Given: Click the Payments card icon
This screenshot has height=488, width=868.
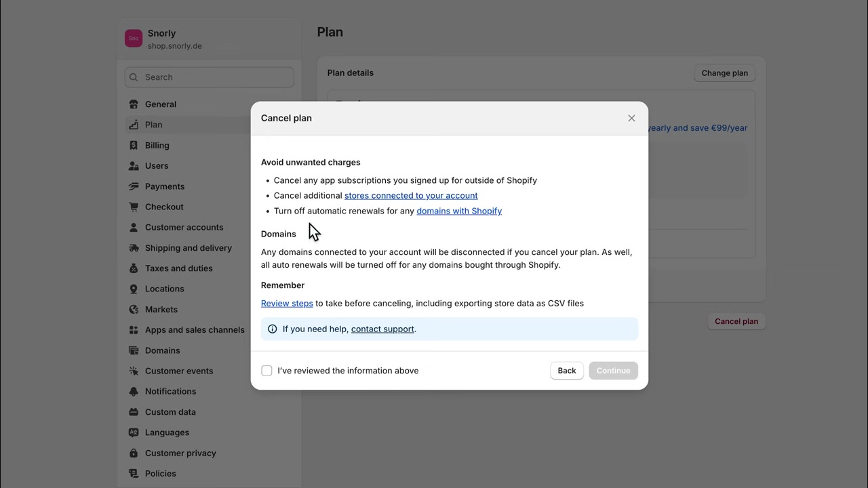Looking at the screenshot, I should 134,186.
